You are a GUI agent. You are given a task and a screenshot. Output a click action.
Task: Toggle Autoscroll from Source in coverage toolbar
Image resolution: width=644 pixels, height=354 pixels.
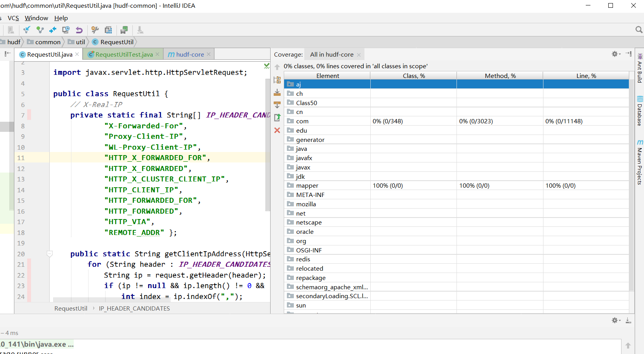(x=277, y=105)
